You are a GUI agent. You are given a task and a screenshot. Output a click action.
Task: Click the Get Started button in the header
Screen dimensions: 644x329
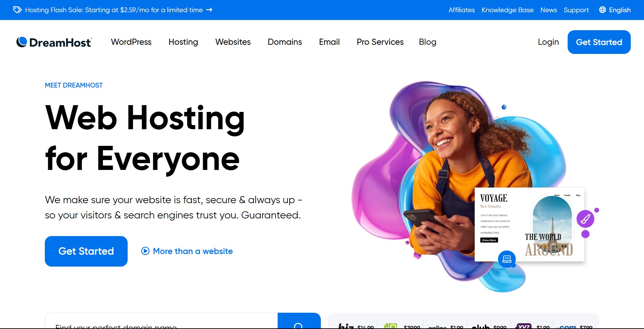coord(599,42)
